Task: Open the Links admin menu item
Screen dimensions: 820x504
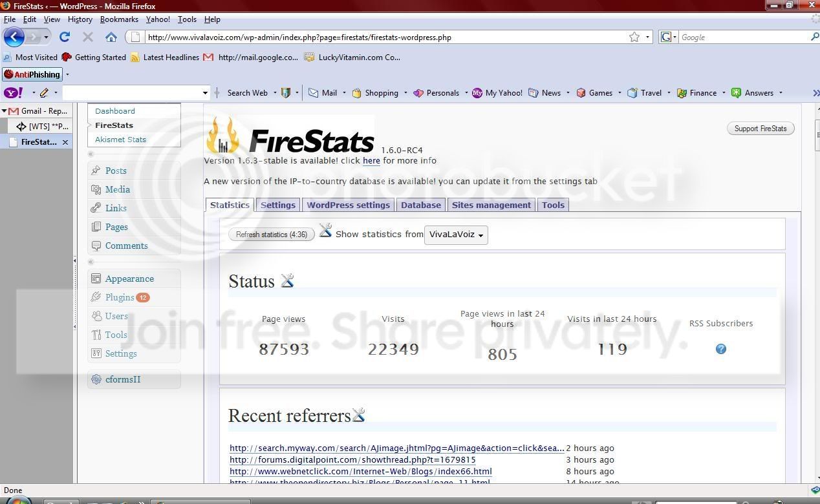Action: 116,208
